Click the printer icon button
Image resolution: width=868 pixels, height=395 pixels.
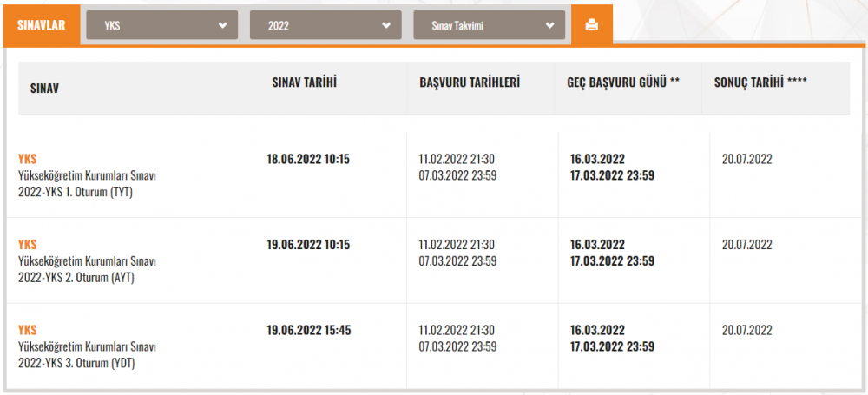point(592,25)
